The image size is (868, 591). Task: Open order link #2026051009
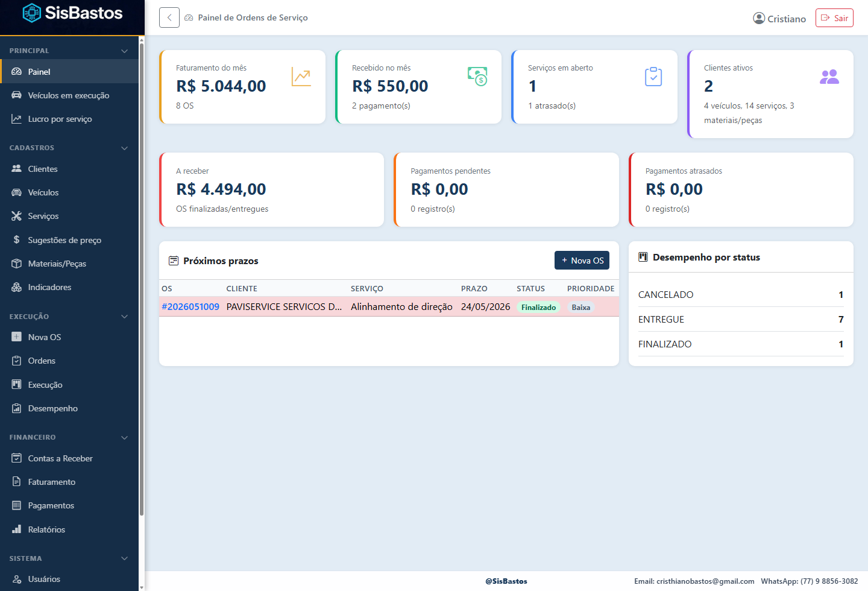point(190,306)
